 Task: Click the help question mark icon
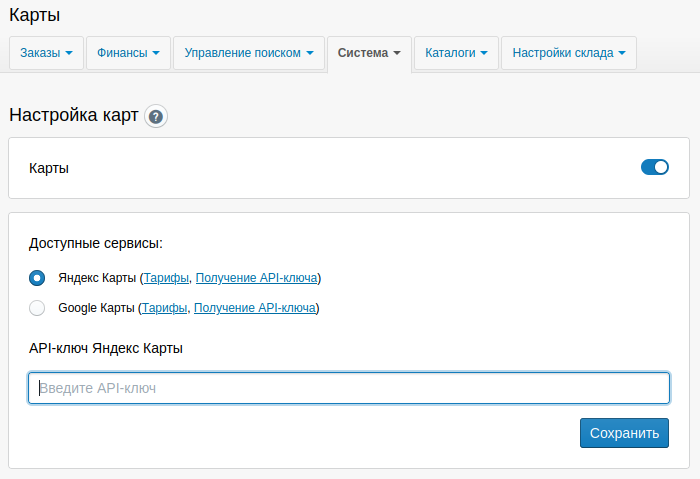point(156,117)
